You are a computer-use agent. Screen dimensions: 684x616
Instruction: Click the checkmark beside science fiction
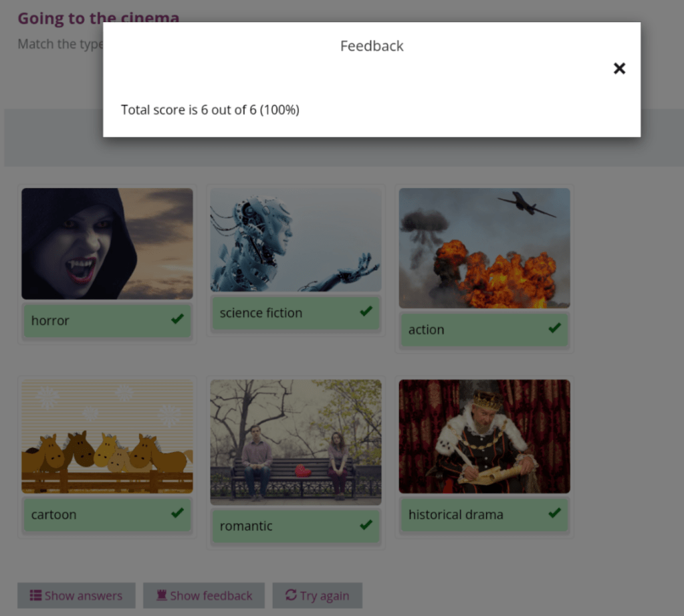coord(366,312)
